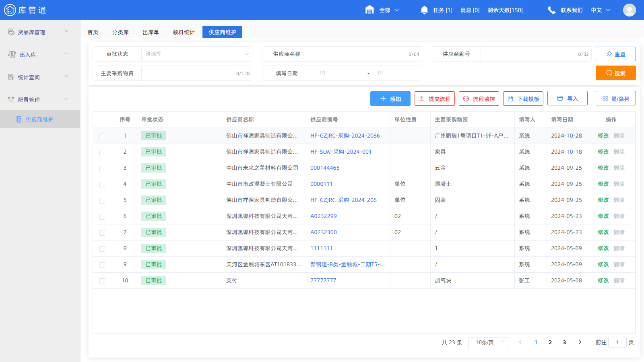Click the 添加 plus button to add supplier
The image size is (644, 362).
(390, 99)
